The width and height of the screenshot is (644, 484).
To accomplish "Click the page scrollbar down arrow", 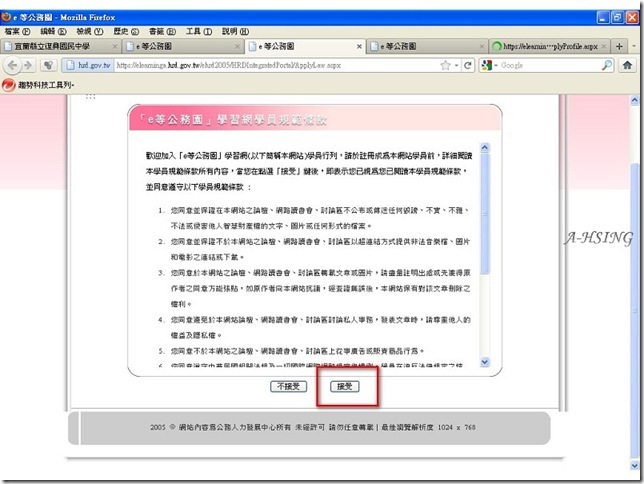I will pyautogui.click(x=635, y=465).
